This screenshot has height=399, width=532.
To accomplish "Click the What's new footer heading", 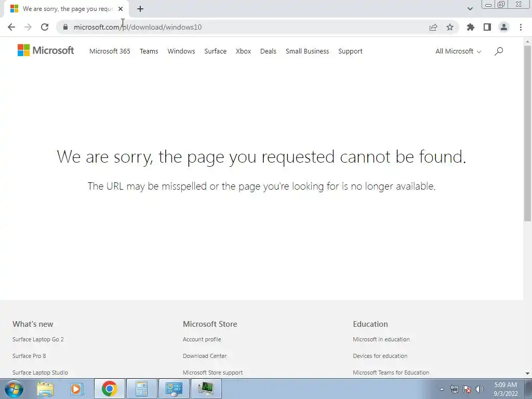I will [33, 324].
